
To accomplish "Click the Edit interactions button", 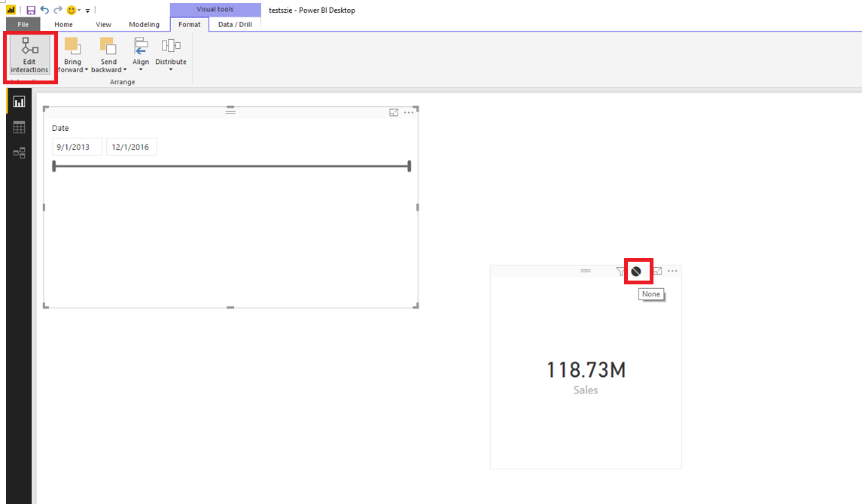I will click(x=29, y=55).
